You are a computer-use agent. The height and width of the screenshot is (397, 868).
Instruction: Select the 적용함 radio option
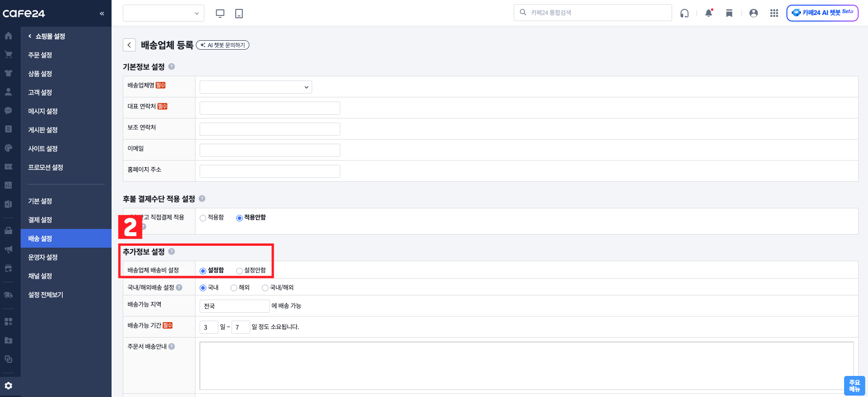tap(203, 218)
